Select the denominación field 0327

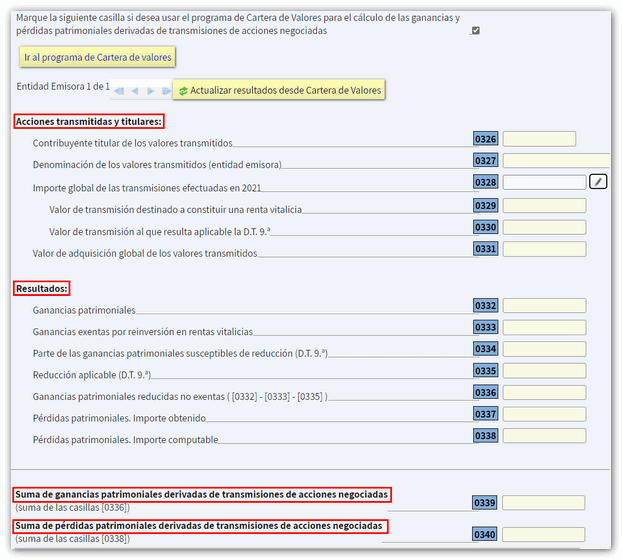pos(556,160)
